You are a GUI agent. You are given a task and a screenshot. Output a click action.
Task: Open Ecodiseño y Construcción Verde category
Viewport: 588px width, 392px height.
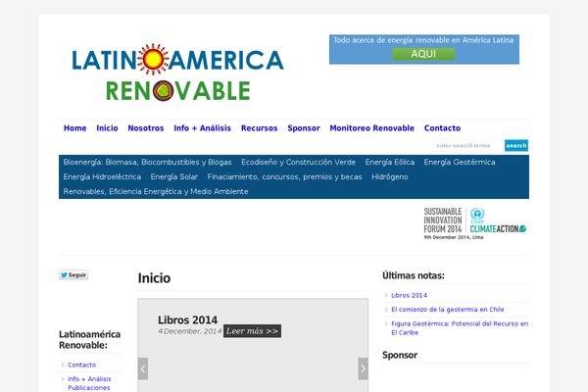[298, 162]
